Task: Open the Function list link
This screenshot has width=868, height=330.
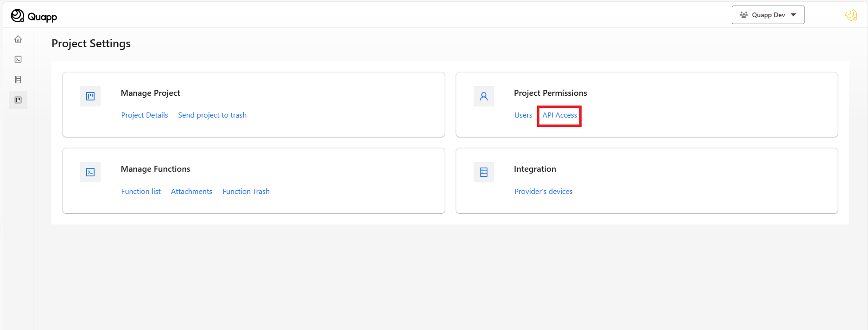Action: click(x=141, y=192)
